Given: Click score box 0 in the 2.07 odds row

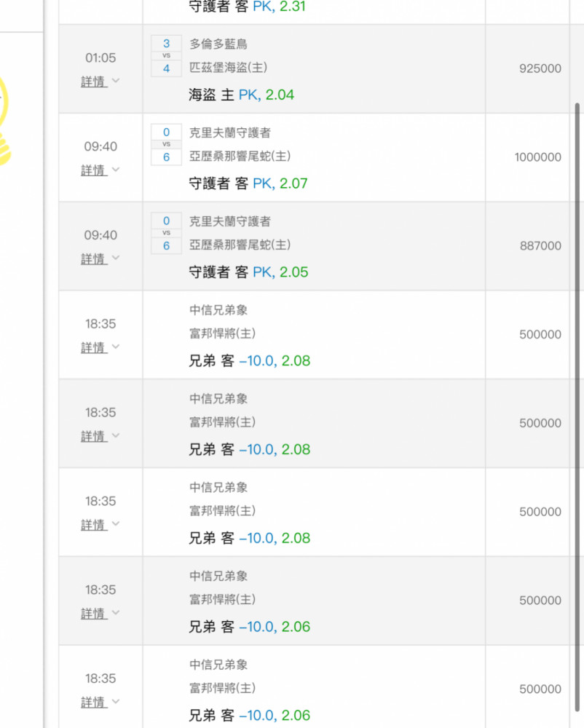Looking at the screenshot, I should tap(166, 132).
